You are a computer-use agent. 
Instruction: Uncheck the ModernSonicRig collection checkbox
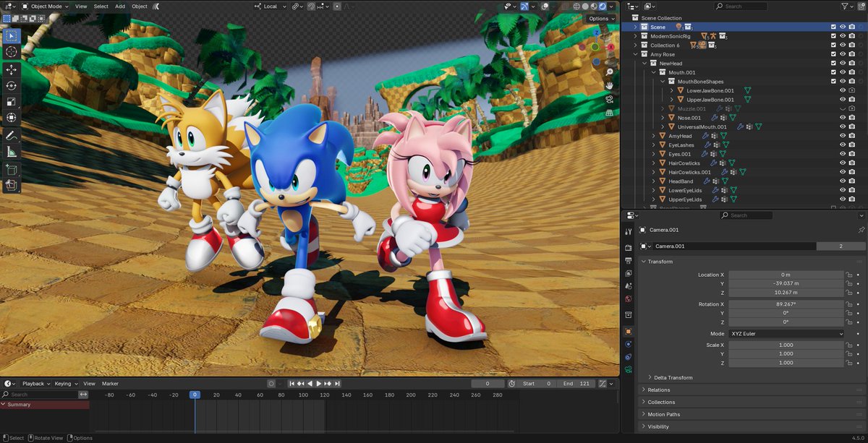tap(833, 36)
